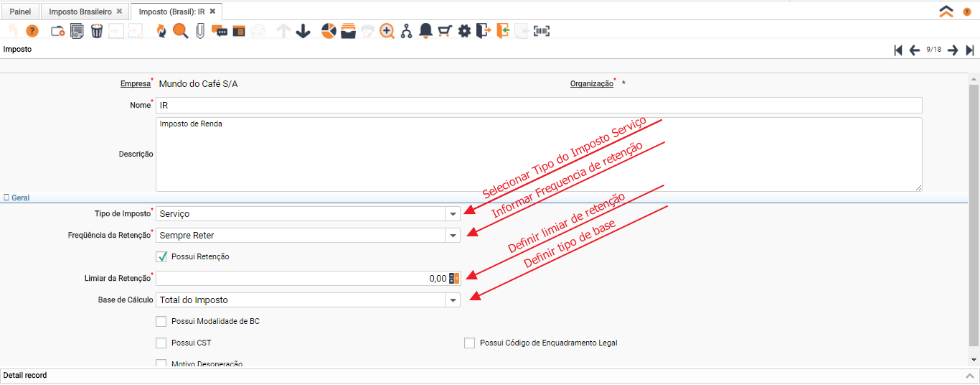Click the zoom across icon
This screenshot has height=385, width=980.
coord(387,31)
